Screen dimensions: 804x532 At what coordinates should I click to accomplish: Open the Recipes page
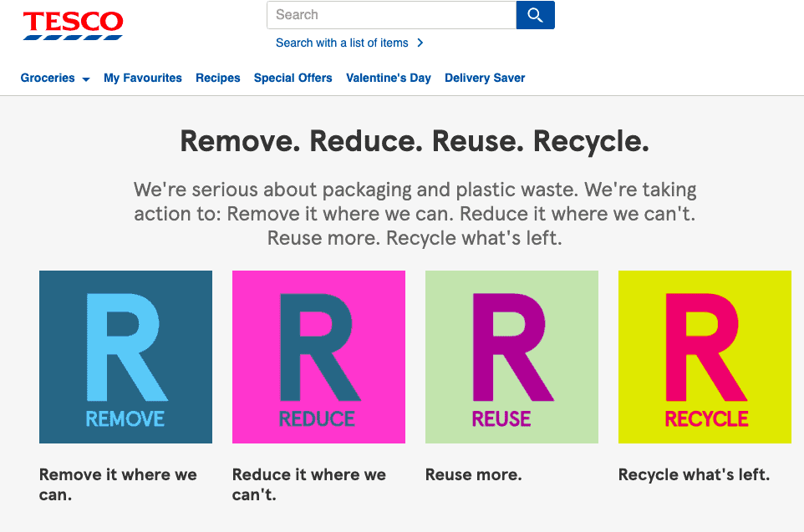(218, 78)
